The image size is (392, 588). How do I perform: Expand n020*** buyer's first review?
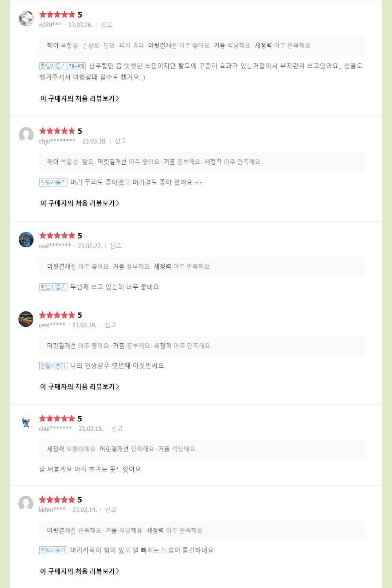(80, 98)
